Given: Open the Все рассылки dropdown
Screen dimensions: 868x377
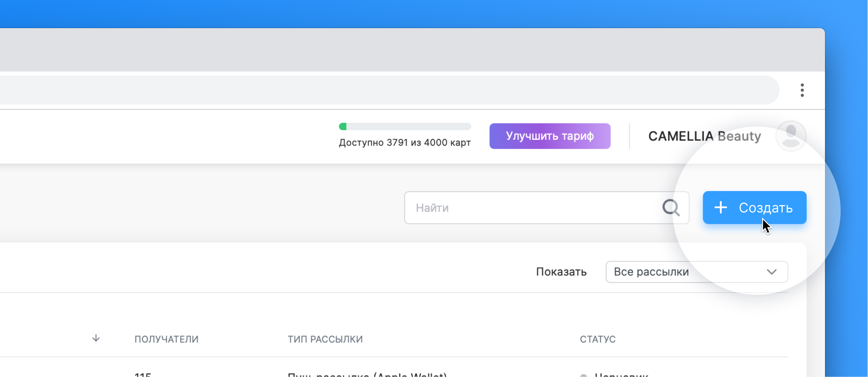Looking at the screenshot, I should click(x=696, y=272).
